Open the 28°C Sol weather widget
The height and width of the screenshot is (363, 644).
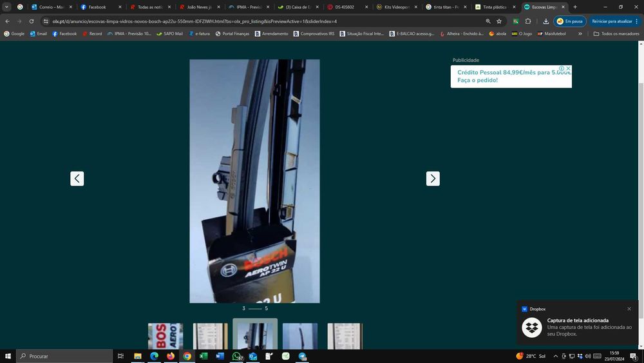pyautogui.click(x=531, y=356)
